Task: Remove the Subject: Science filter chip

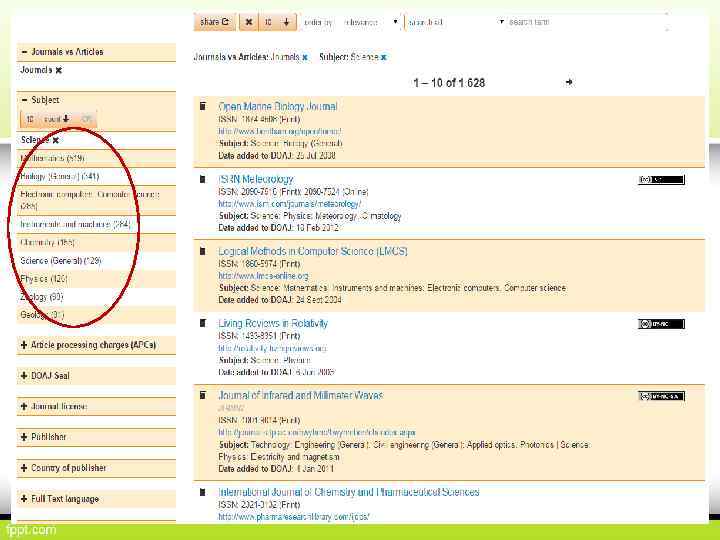Action: [384, 57]
